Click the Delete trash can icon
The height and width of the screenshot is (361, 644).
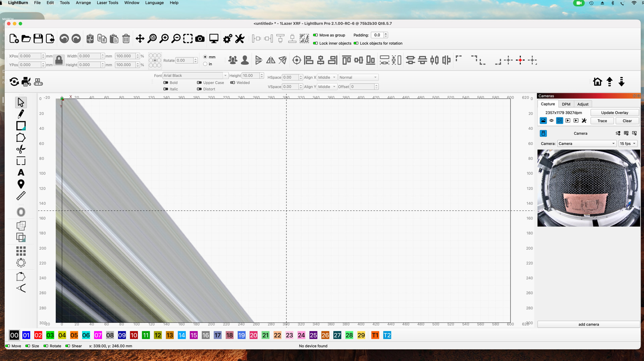point(126,39)
